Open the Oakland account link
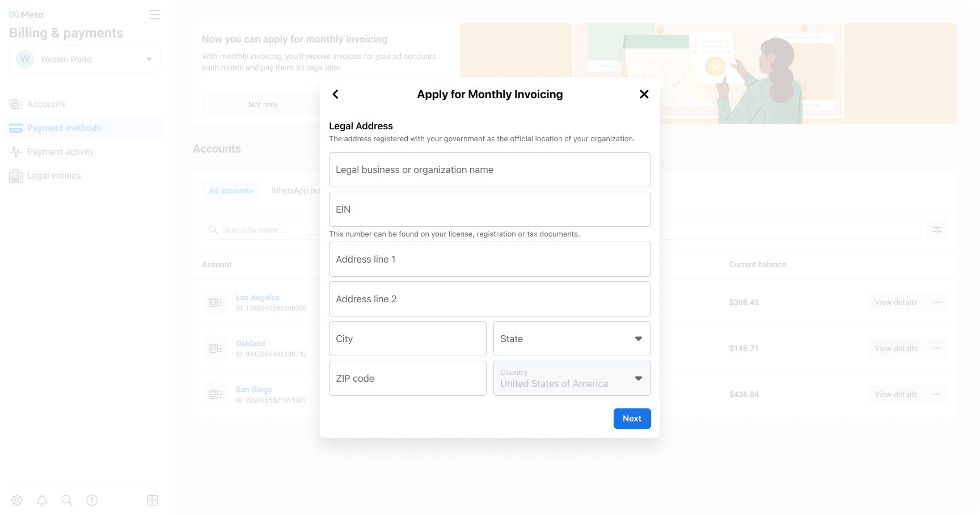 click(251, 344)
